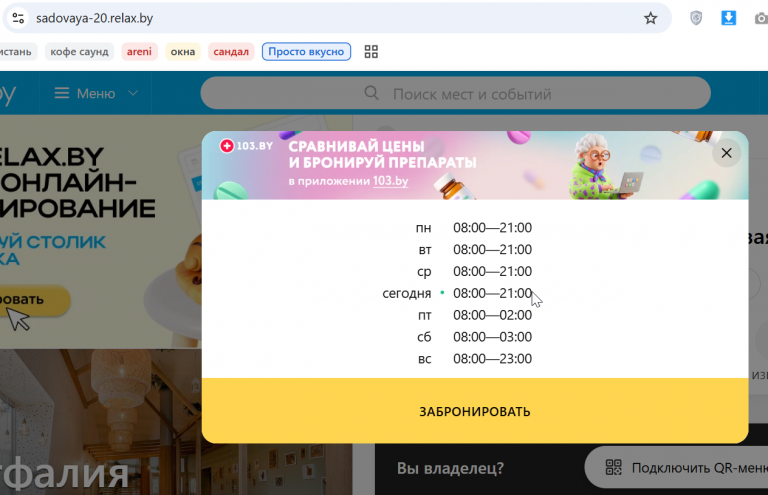This screenshot has width=768, height=495.
Task: Select the пт 08:00—02:00 row
Action: pyautogui.click(x=474, y=315)
